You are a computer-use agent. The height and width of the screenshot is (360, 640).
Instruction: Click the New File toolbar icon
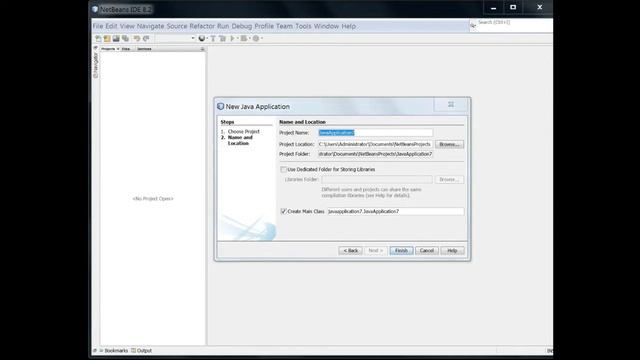point(98,38)
